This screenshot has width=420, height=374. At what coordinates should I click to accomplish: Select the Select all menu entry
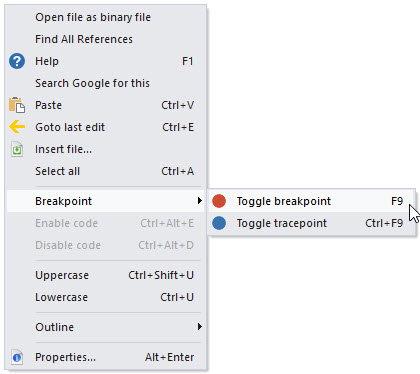[105, 171]
